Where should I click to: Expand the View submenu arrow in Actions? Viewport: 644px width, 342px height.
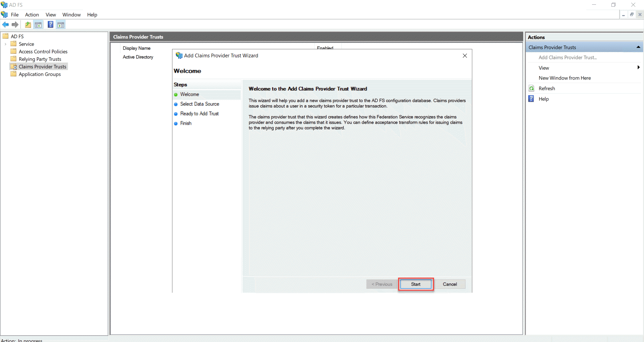pos(638,68)
